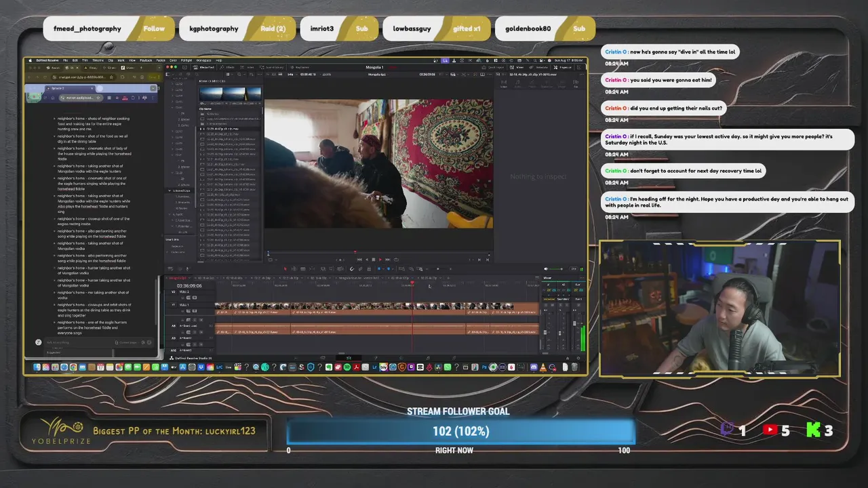Viewport: 868px width, 488px height.
Task: Select the Selection Mode arrow tool
Action: click(x=285, y=268)
